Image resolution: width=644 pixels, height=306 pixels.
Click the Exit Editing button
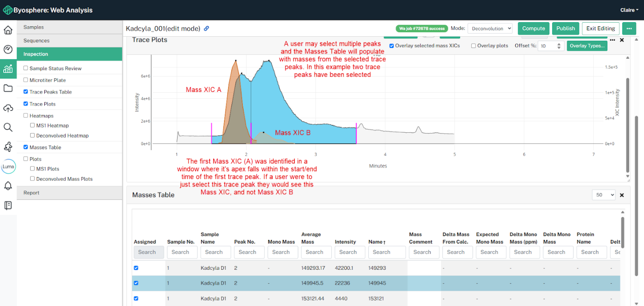click(601, 29)
